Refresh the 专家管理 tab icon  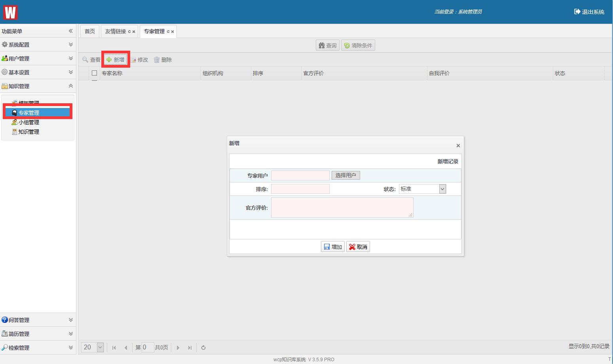coord(168,32)
